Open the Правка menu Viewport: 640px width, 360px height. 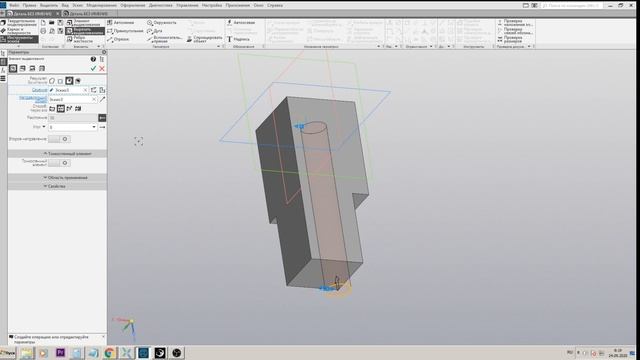tap(29, 5)
